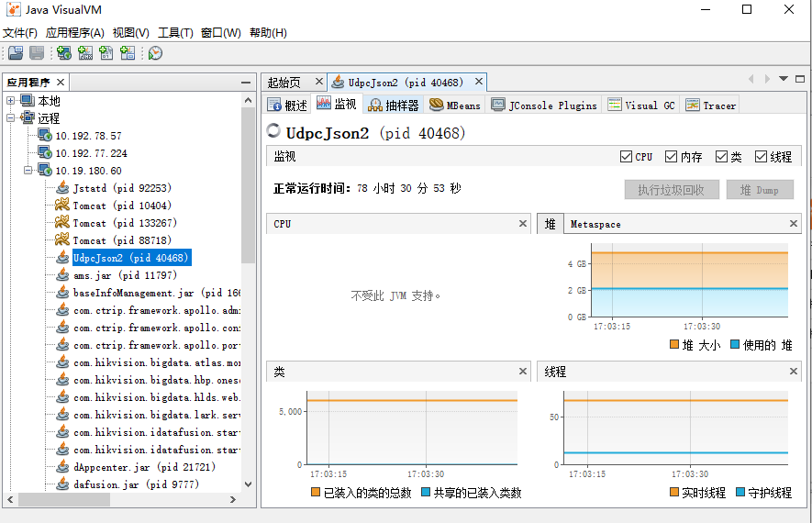Collapse the 远程 tree node
Image resolution: width=812 pixels, height=523 pixels.
click(10, 118)
